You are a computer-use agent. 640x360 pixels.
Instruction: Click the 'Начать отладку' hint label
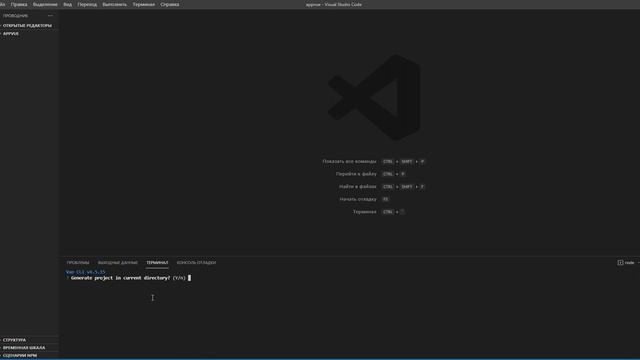point(358,199)
